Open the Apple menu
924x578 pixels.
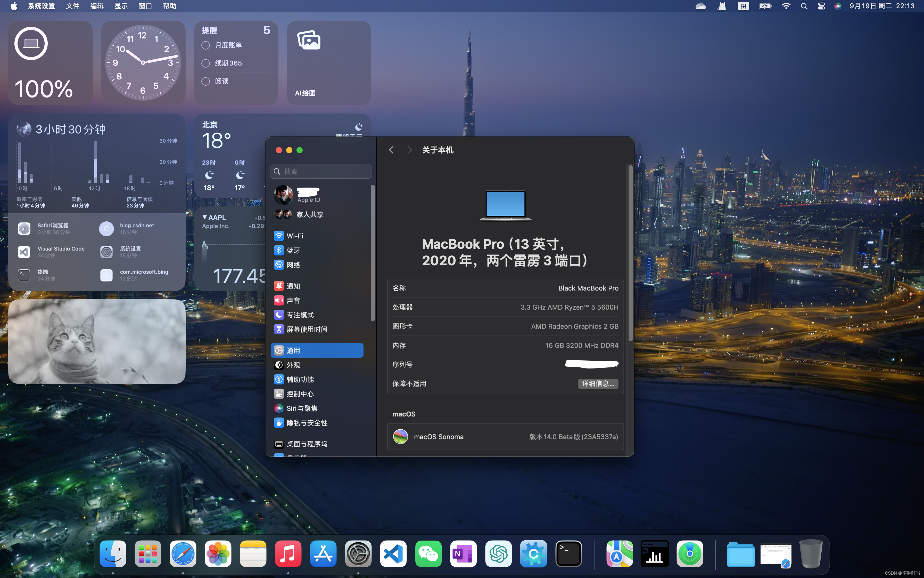14,6
